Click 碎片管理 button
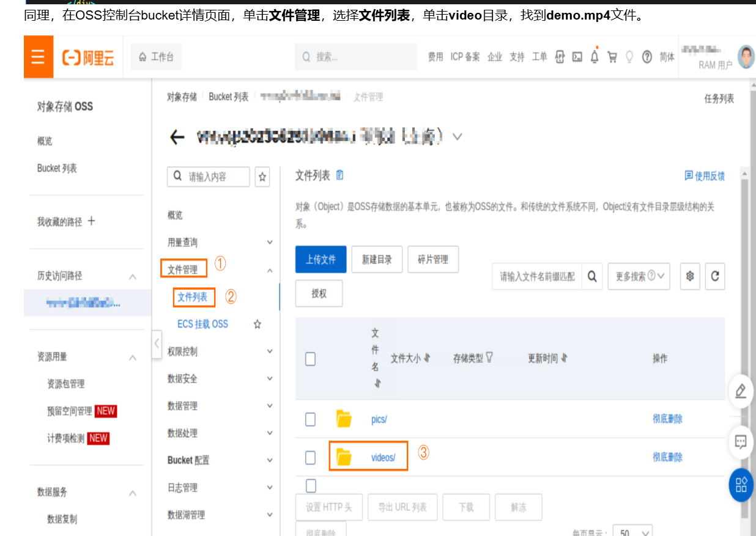The width and height of the screenshot is (756, 536). click(x=433, y=259)
